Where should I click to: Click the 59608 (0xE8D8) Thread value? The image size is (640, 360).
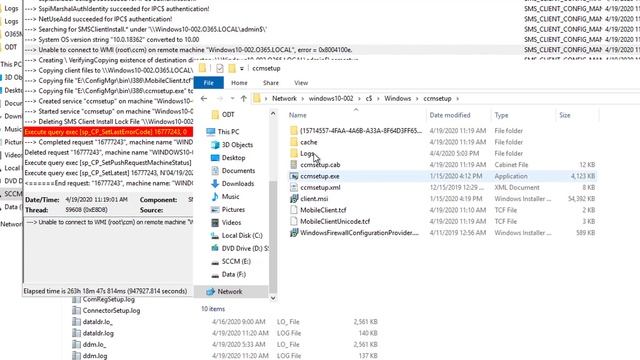(x=86, y=210)
